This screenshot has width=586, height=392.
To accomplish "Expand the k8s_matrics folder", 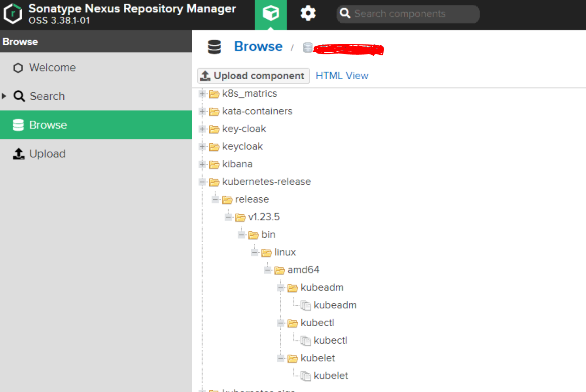I will pos(202,94).
